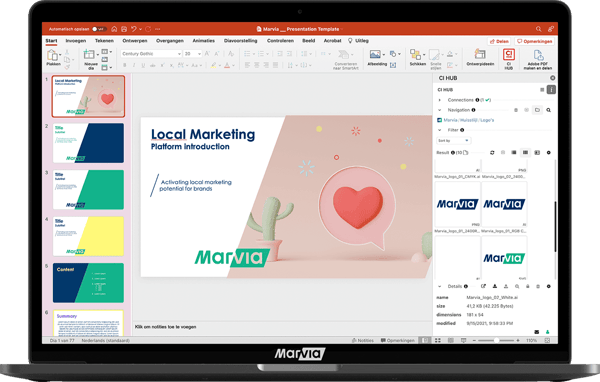Image resolution: width=600 pixels, height=382 pixels.
Task: Click the search magnifier in title bar
Action: 538,29
